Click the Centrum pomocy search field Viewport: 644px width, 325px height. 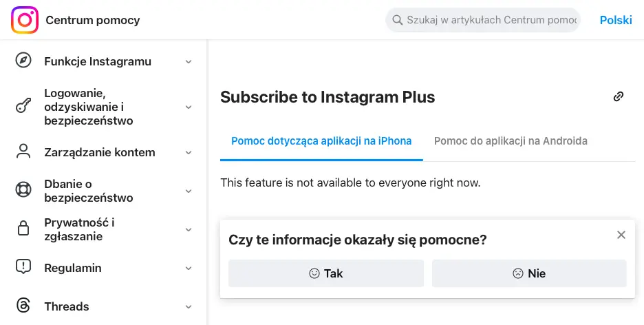(490, 20)
